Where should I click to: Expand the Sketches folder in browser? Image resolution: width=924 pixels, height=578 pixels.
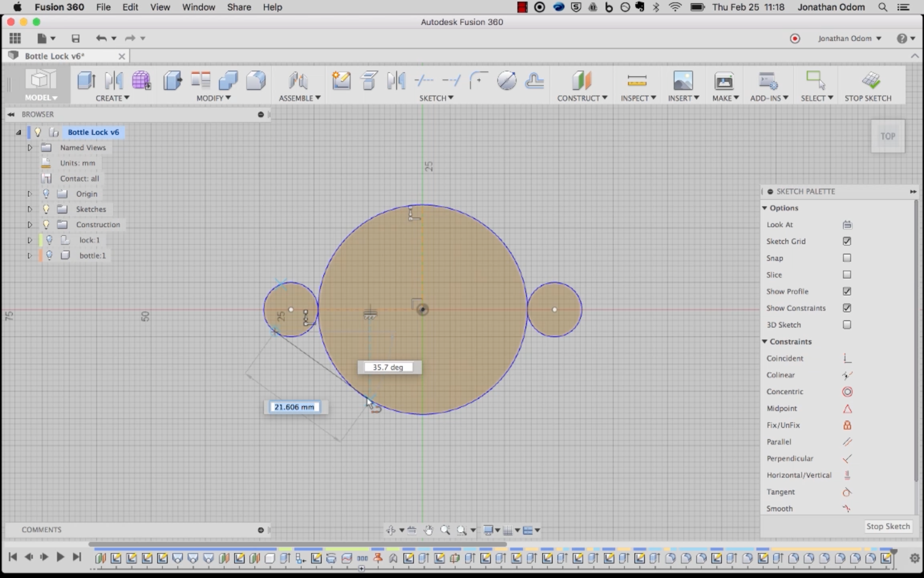tap(30, 209)
